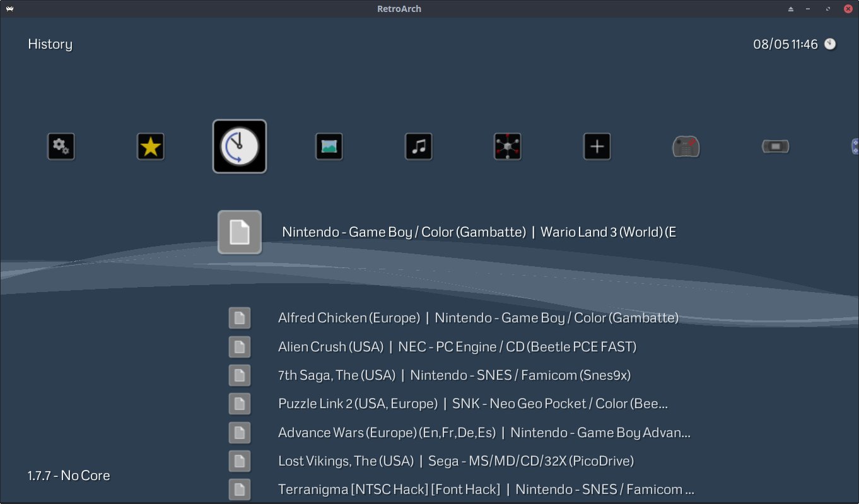Click the Import Content plus icon
859x504 pixels.
(x=597, y=147)
